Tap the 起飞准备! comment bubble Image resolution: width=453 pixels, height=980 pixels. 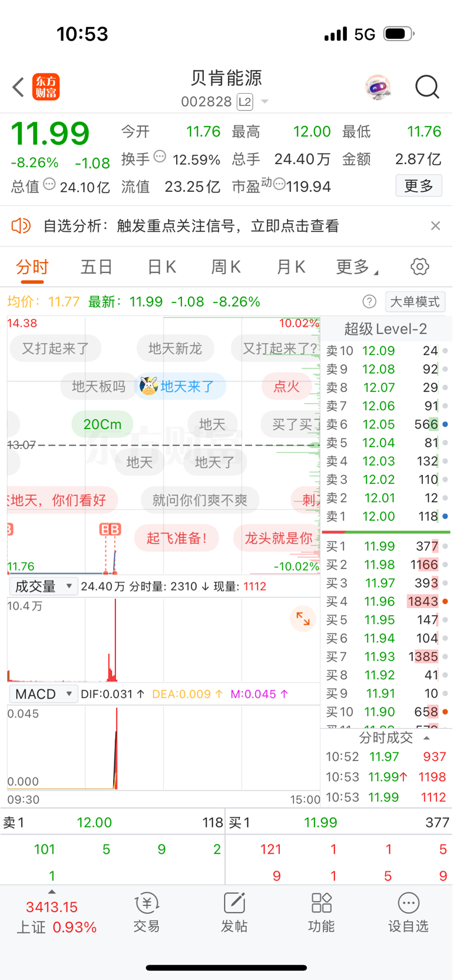pos(177,538)
